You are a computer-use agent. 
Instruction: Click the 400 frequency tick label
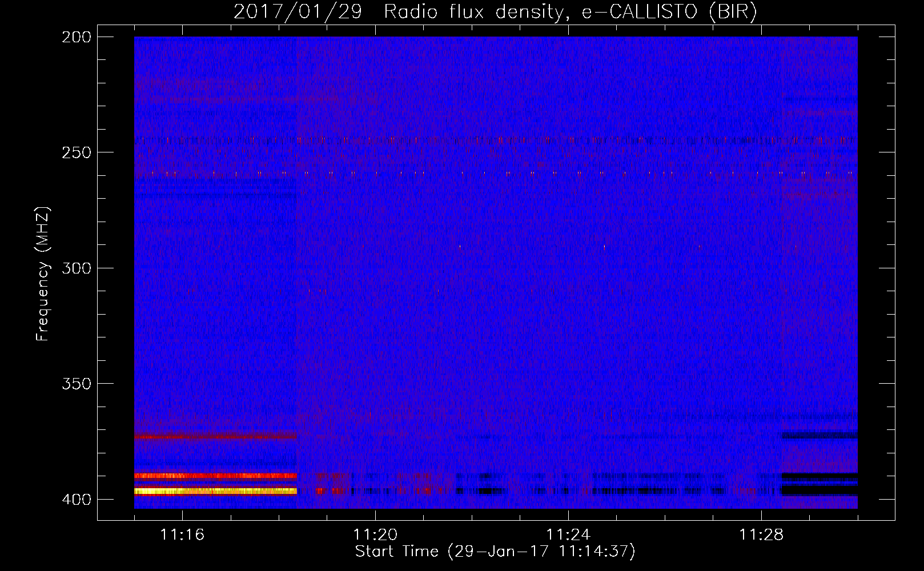(77, 500)
